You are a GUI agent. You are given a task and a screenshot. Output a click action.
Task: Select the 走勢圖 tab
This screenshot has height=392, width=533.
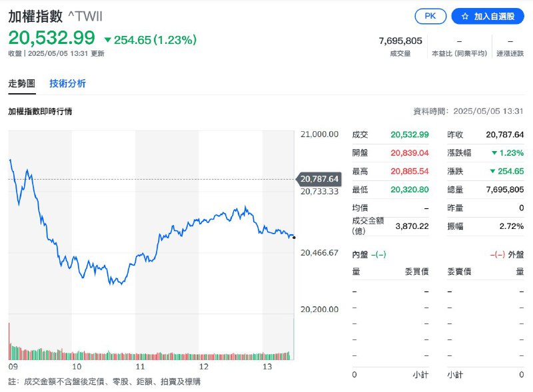tap(23, 85)
